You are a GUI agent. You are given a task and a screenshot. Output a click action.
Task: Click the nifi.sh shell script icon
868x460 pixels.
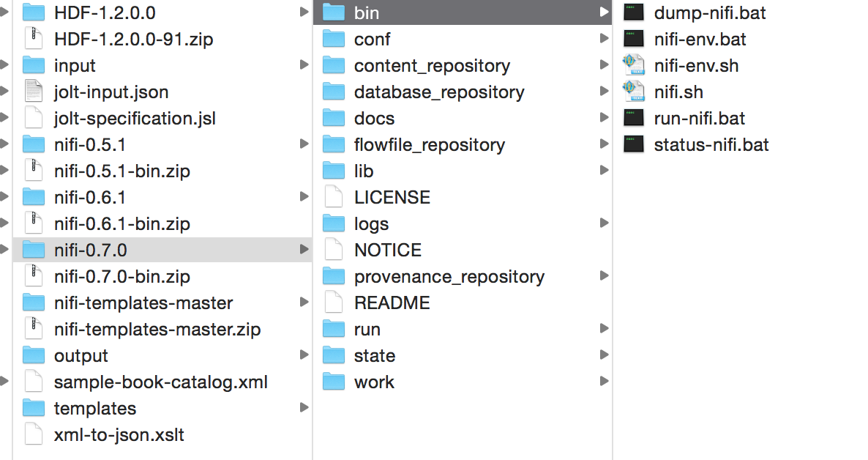click(633, 92)
